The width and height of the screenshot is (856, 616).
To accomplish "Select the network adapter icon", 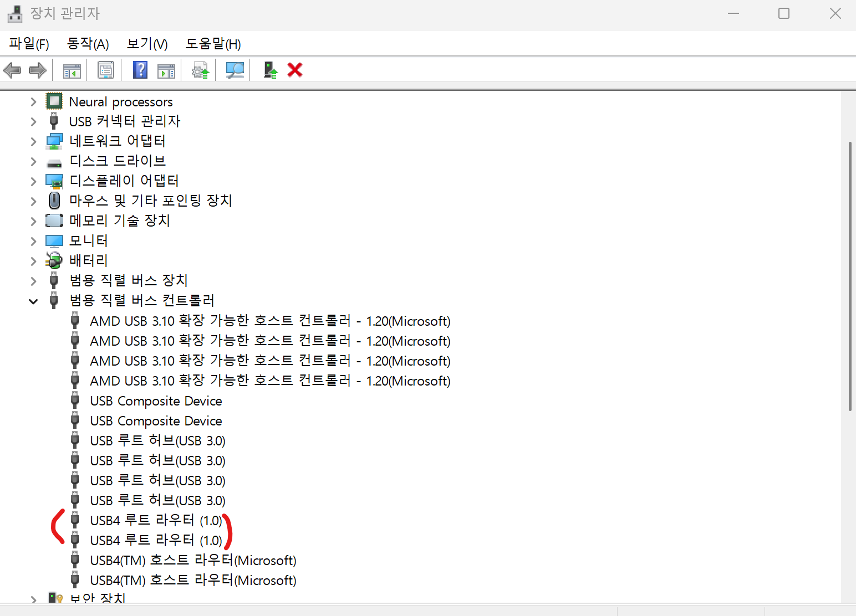I will (x=54, y=141).
